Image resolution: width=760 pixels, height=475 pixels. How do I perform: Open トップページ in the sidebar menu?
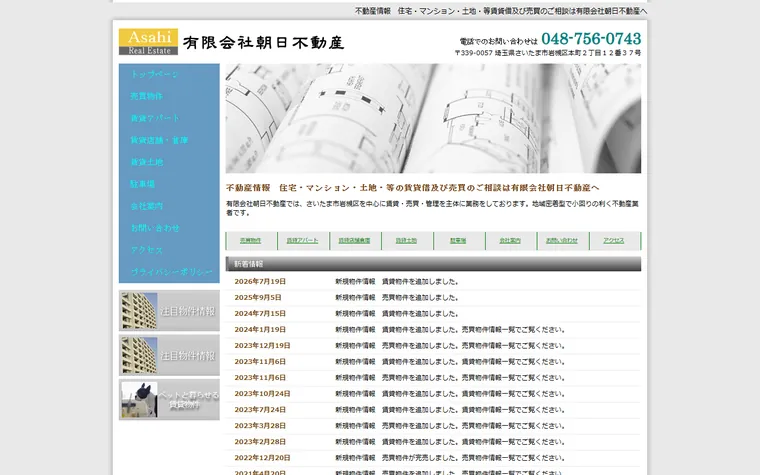pyautogui.click(x=155, y=74)
